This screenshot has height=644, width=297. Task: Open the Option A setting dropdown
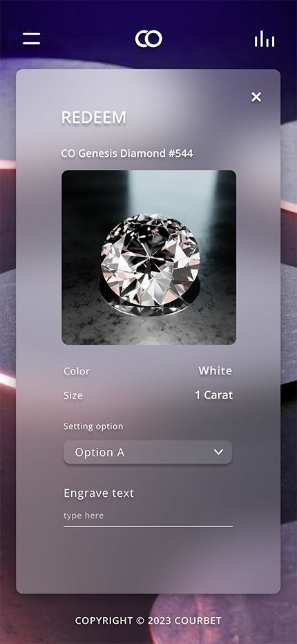[x=148, y=452]
